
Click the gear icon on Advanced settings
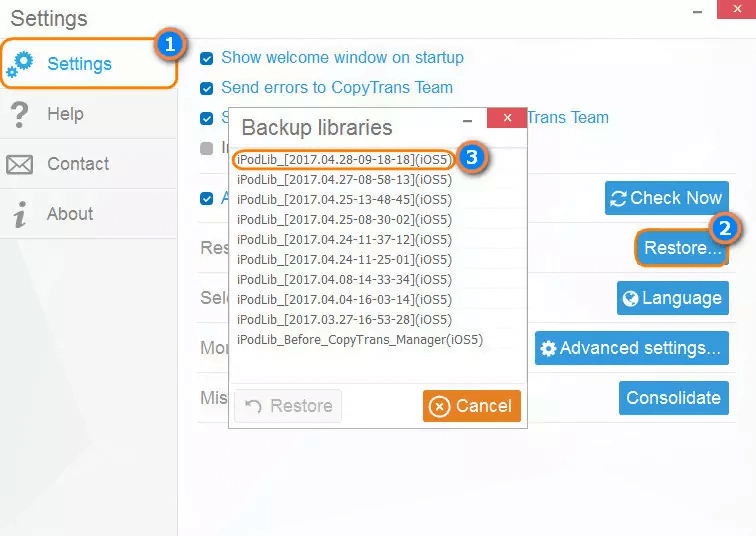[548, 348]
